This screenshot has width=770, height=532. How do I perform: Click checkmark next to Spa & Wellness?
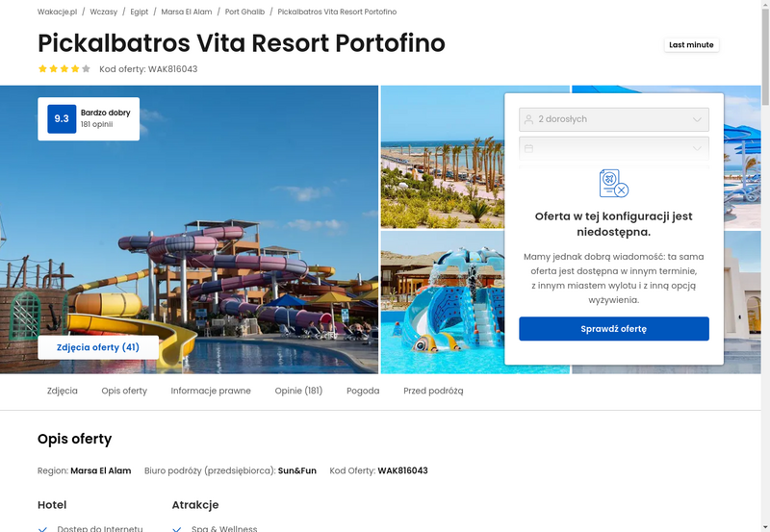pyautogui.click(x=177, y=529)
